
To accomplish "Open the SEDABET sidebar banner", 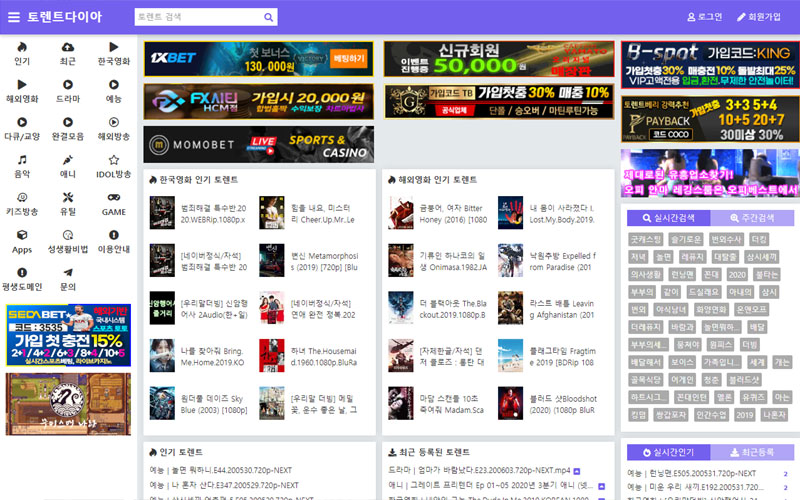I will [68, 335].
